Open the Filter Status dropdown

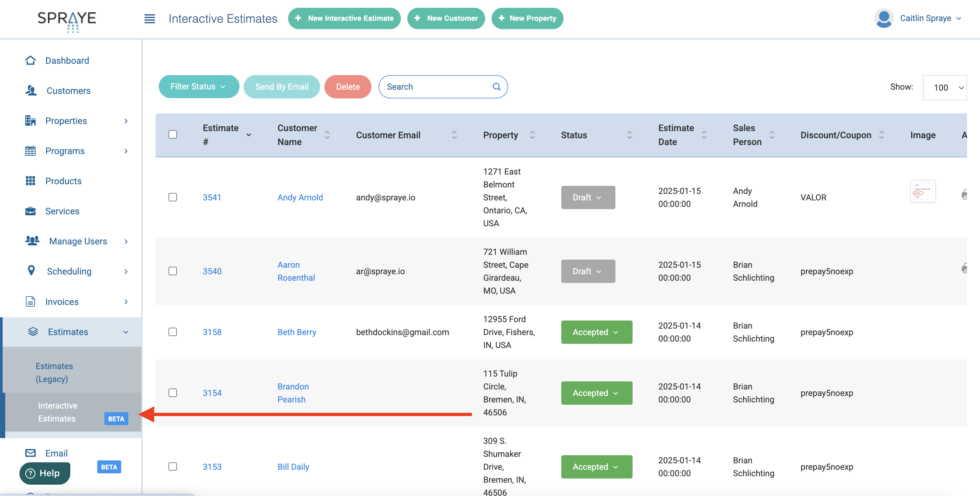199,87
